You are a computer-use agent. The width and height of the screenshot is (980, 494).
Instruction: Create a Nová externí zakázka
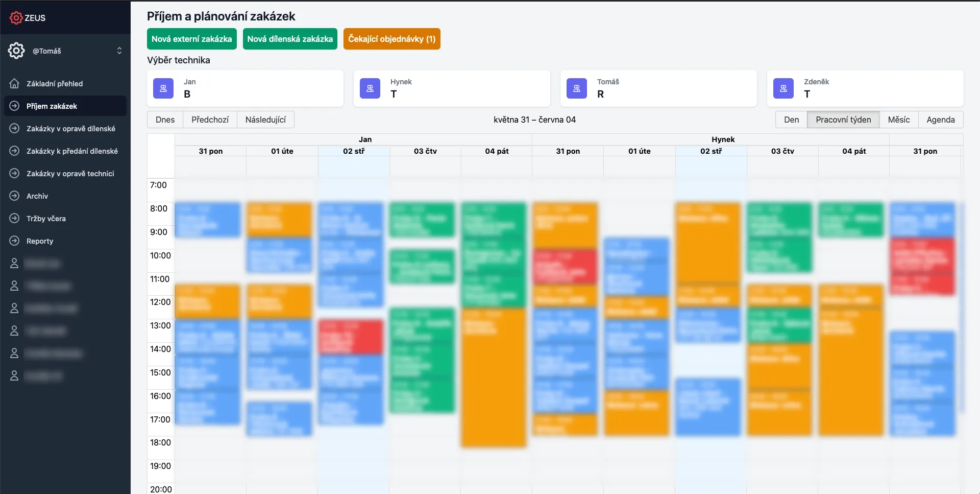[x=192, y=39]
